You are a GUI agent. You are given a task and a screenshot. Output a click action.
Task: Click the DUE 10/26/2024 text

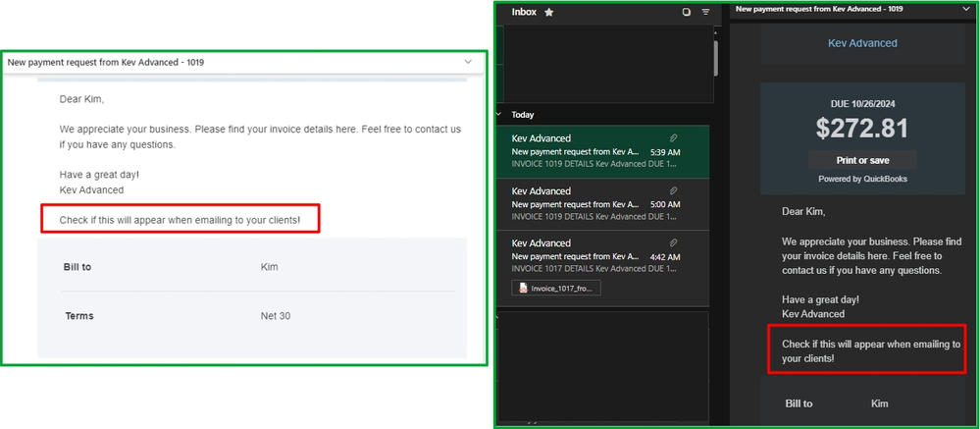862,104
